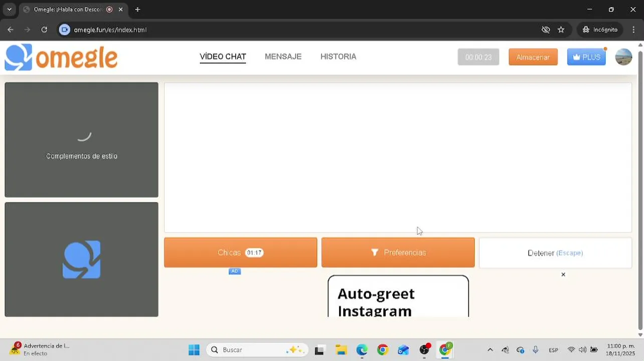Click the AD label badge

pos(235,271)
